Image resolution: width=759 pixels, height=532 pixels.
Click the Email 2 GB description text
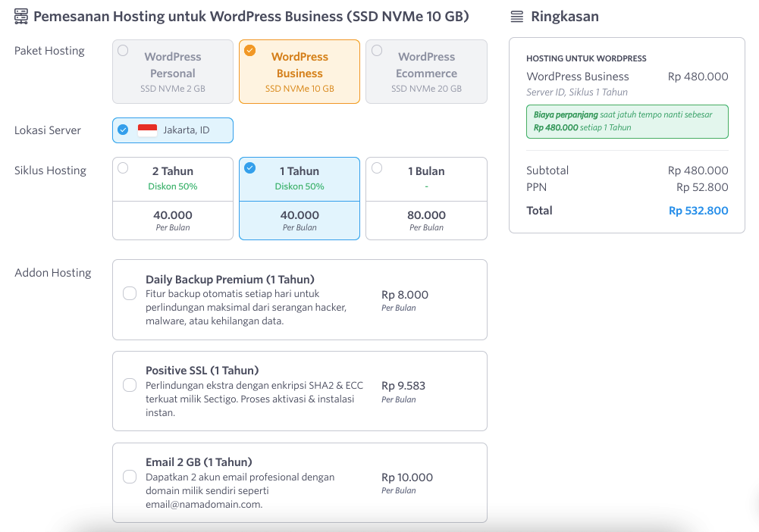[x=240, y=490]
